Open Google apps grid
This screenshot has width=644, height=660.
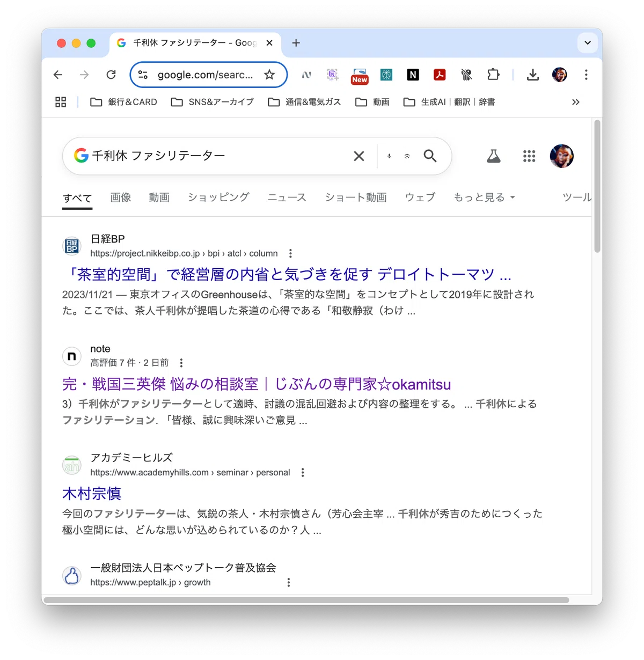(529, 156)
